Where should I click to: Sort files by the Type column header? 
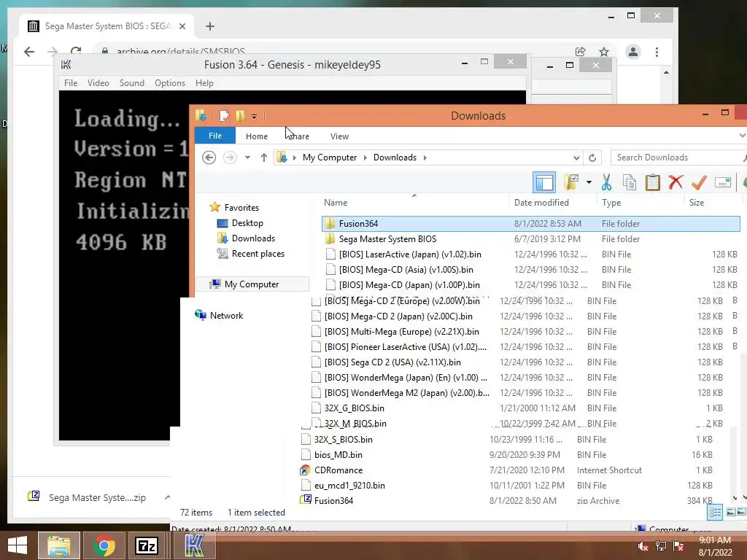(611, 203)
